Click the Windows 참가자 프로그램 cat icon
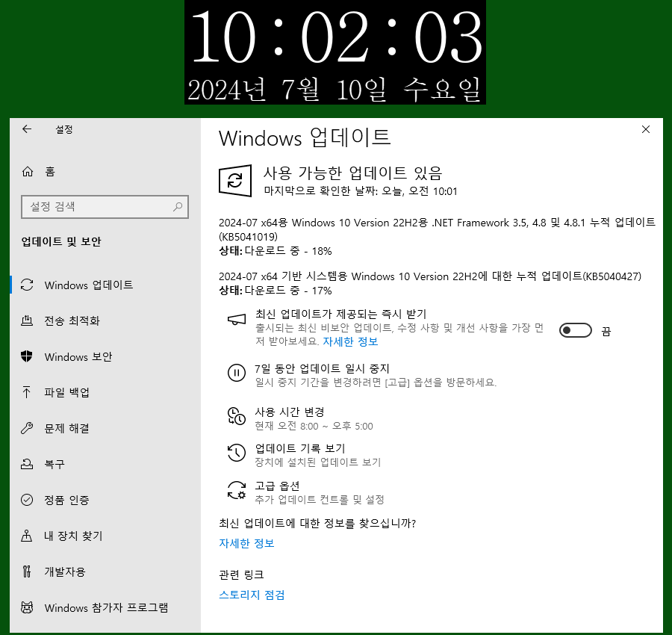This screenshot has width=672, height=635. tap(27, 607)
